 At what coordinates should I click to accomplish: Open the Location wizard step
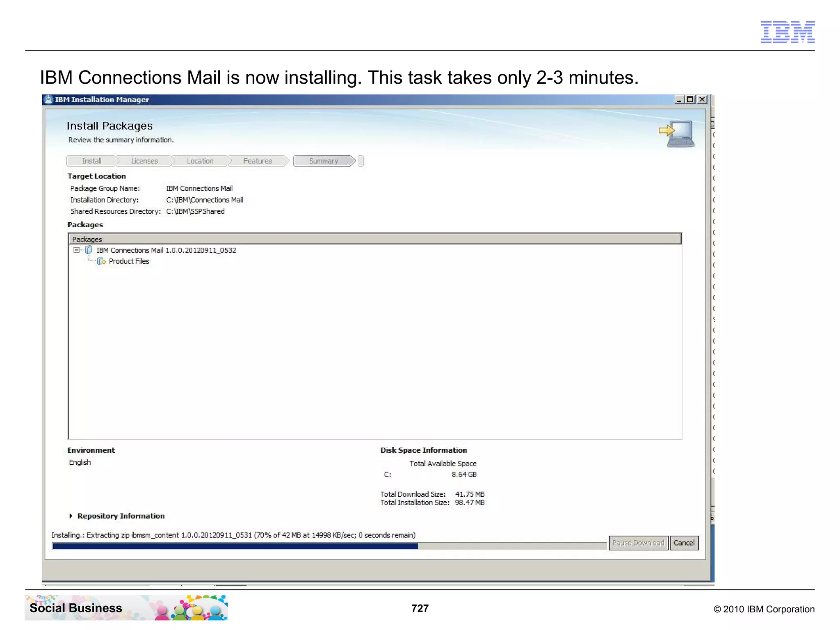(x=200, y=161)
